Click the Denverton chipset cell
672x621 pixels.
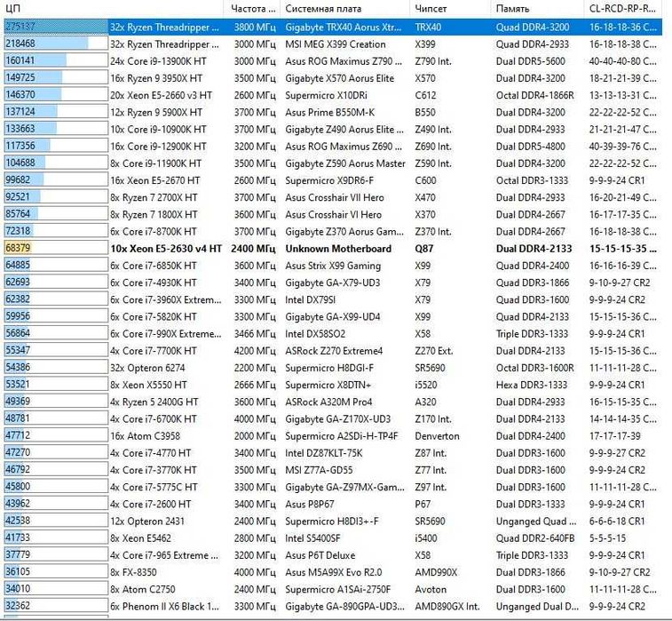tap(437, 435)
